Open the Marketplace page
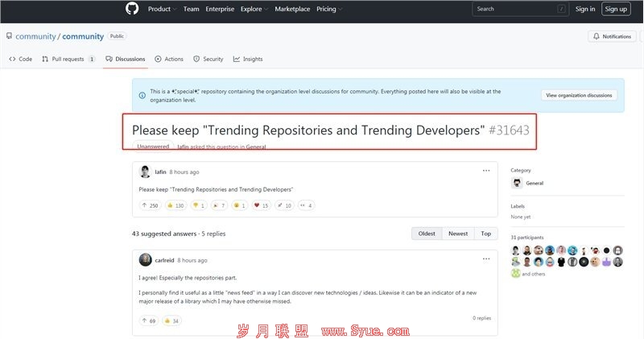The width and height of the screenshot is (644, 339). (x=292, y=9)
